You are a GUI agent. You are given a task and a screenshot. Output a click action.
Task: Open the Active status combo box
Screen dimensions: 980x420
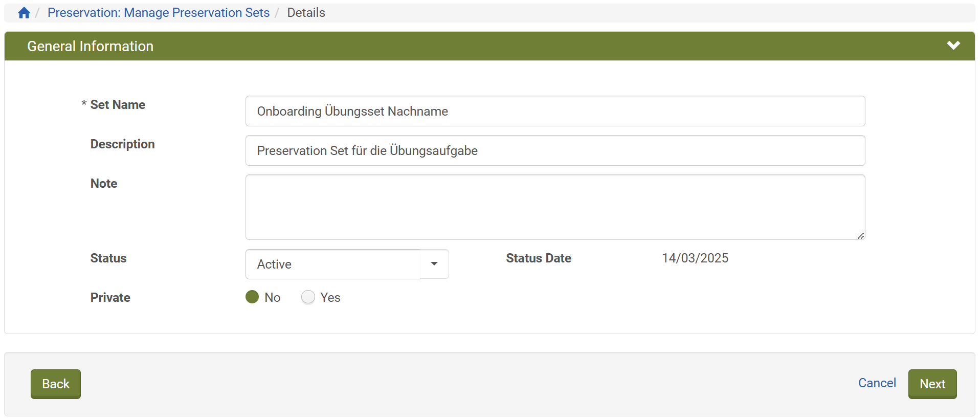[x=333, y=264]
